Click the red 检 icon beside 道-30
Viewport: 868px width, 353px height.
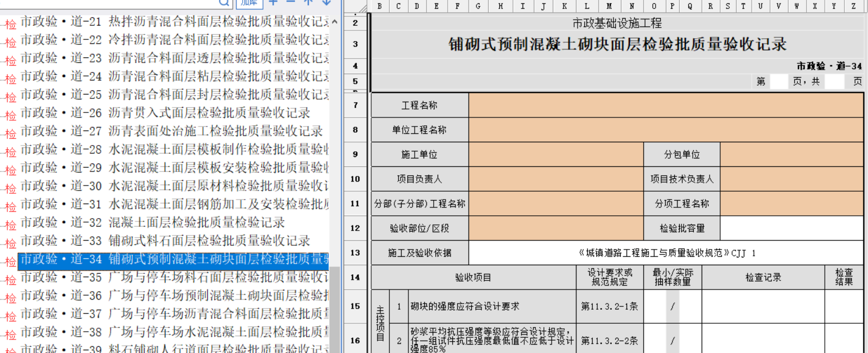tap(10, 188)
